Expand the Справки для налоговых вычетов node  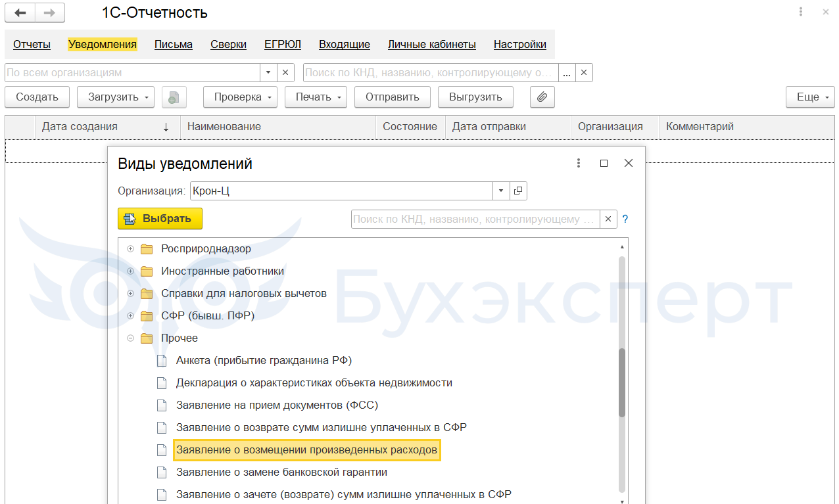tap(130, 294)
